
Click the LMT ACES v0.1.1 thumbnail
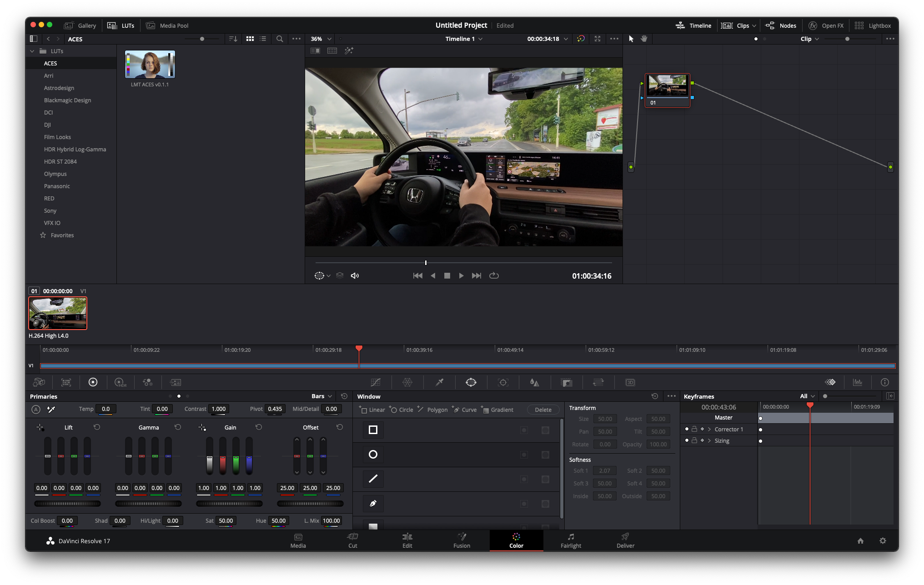tap(150, 65)
